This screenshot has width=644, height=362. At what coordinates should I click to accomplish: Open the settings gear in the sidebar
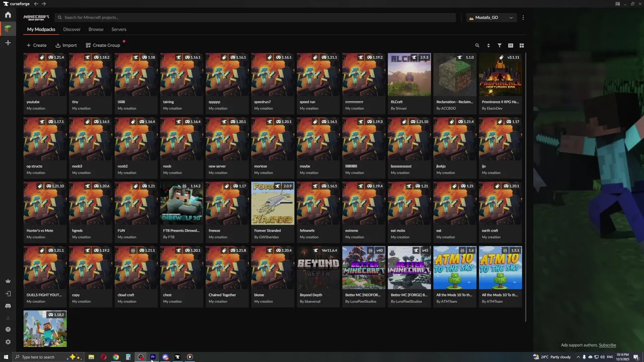[x=8, y=342]
